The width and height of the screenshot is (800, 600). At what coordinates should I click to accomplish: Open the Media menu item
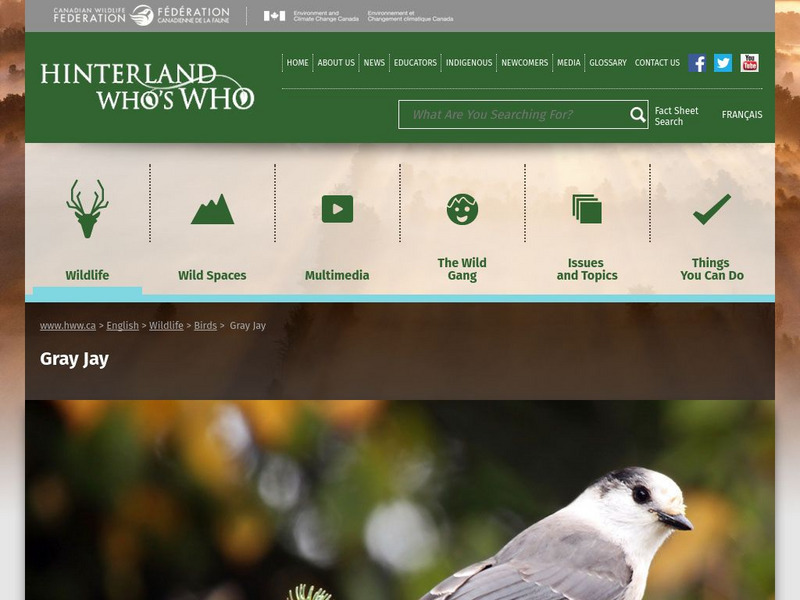click(x=568, y=63)
